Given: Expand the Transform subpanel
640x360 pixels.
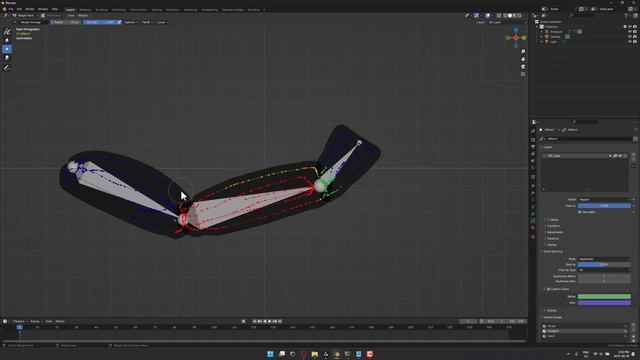Looking at the screenshot, I should pyautogui.click(x=553, y=226).
